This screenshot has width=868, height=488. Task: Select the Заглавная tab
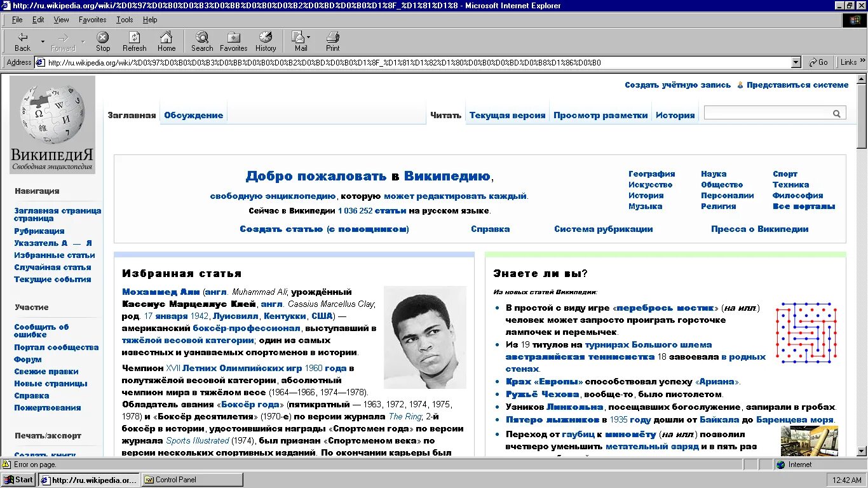coord(132,115)
